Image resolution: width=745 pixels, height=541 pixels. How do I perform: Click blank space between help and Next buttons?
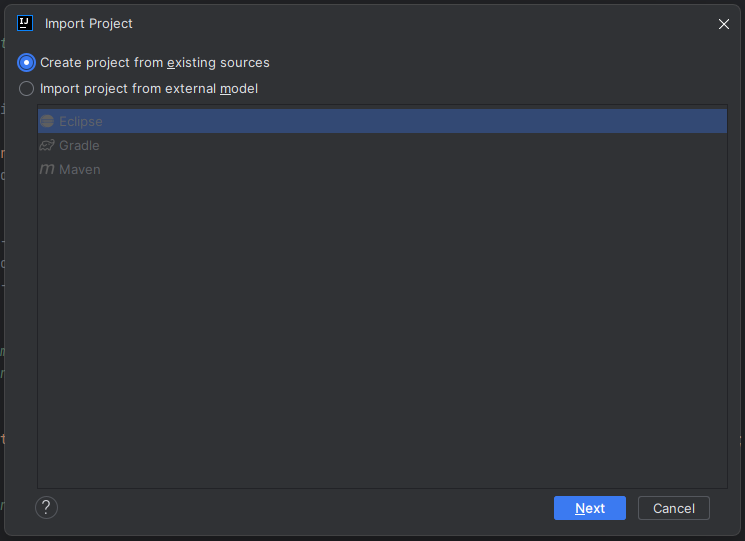click(x=300, y=508)
